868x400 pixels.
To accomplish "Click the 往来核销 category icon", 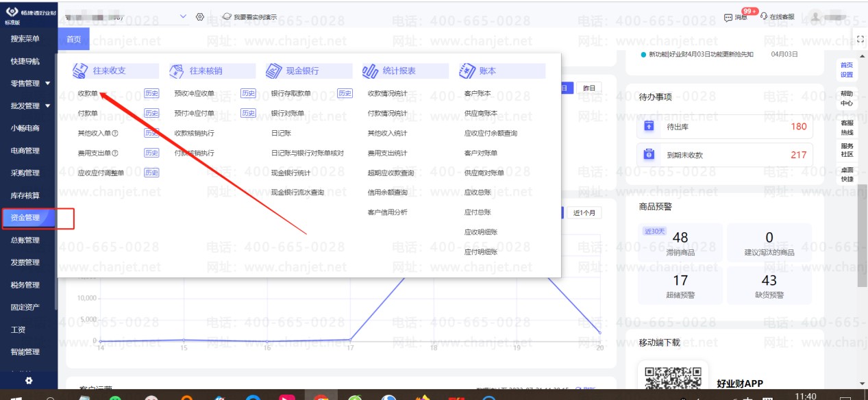I will [177, 71].
